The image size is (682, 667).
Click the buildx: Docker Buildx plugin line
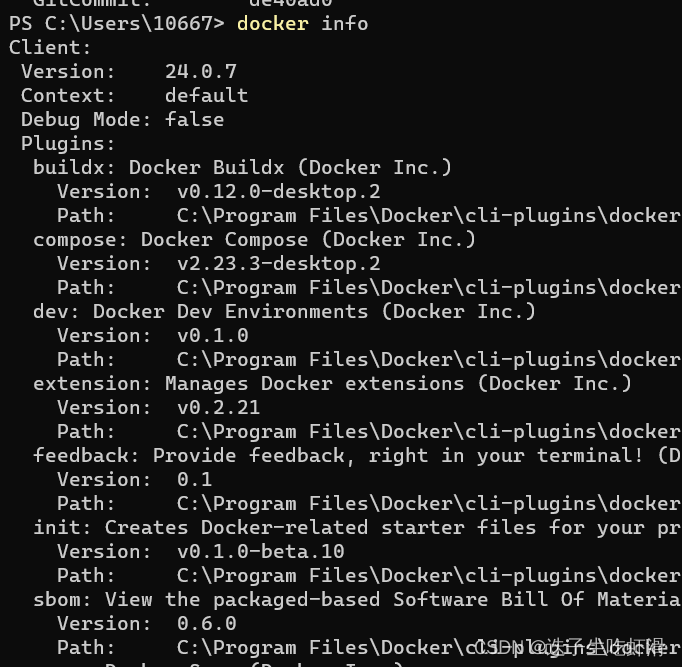[x=242, y=167]
